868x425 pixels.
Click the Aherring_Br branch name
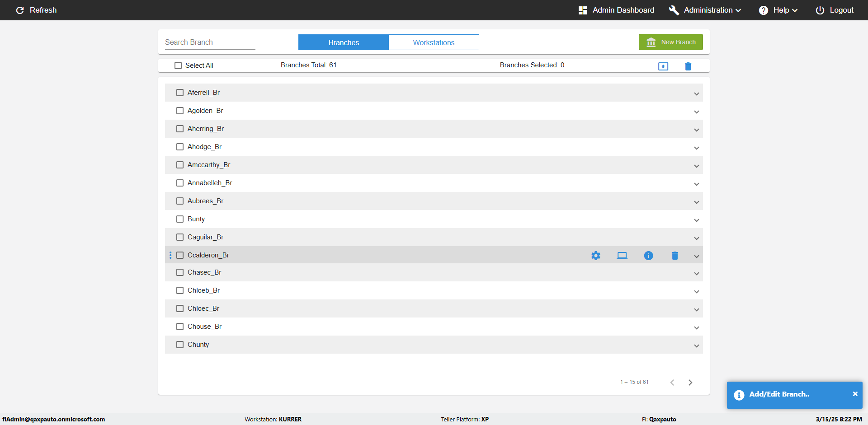[x=206, y=129]
